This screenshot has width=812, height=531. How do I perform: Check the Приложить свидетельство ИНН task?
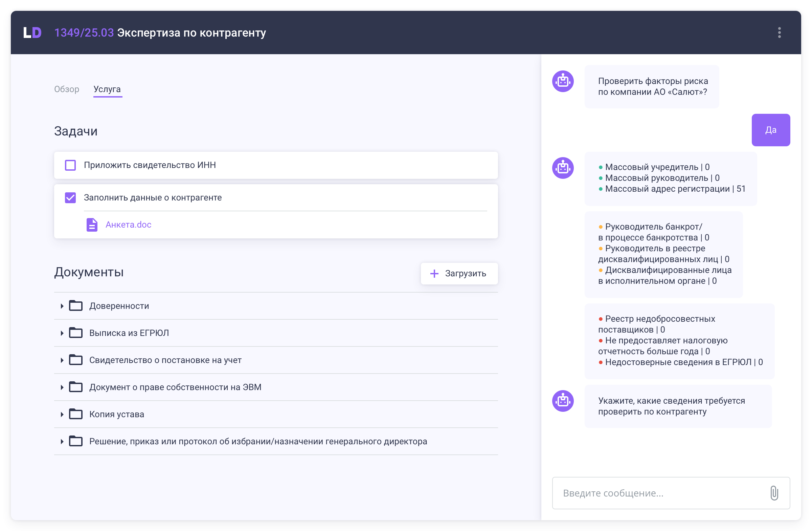pyautogui.click(x=70, y=165)
